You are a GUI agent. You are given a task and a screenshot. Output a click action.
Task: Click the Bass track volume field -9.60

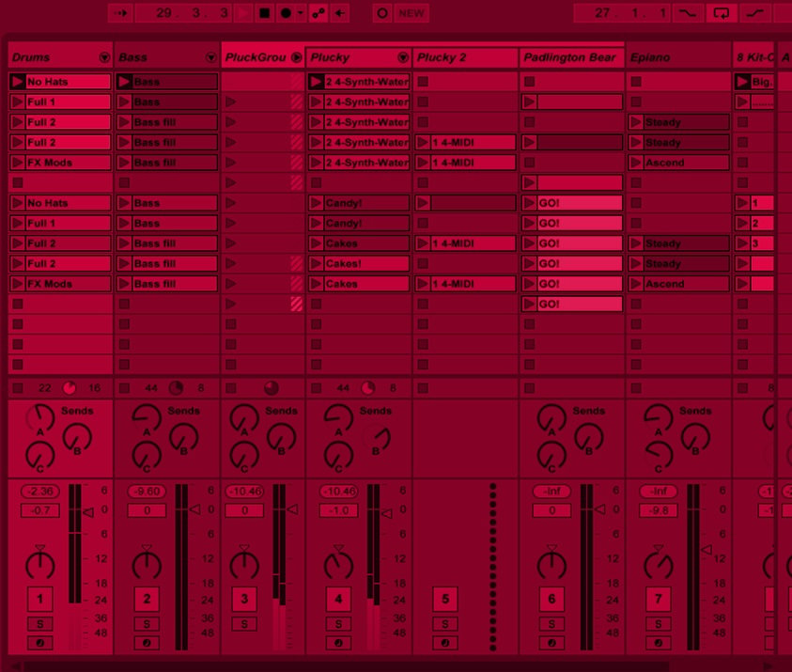pos(146,492)
